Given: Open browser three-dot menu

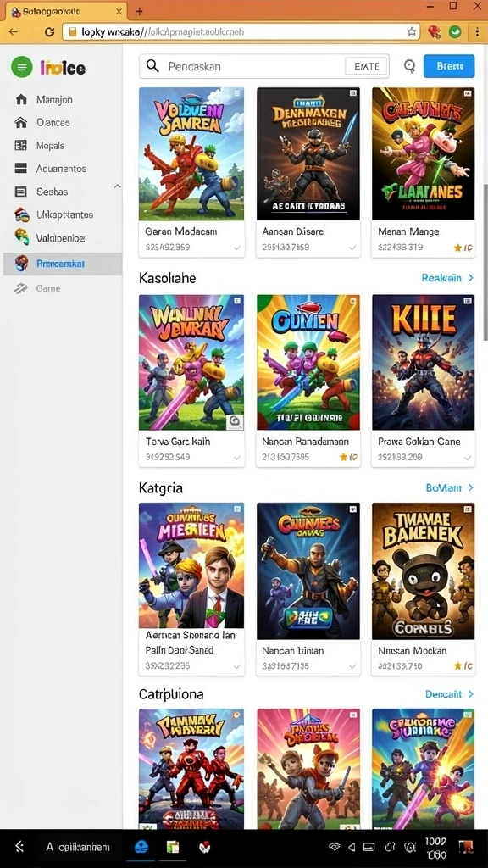Looking at the screenshot, I should [x=477, y=31].
